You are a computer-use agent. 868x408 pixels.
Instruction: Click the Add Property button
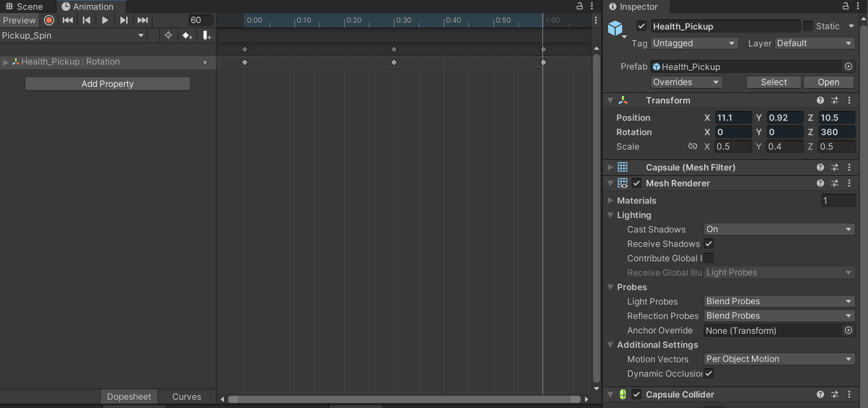[107, 84]
